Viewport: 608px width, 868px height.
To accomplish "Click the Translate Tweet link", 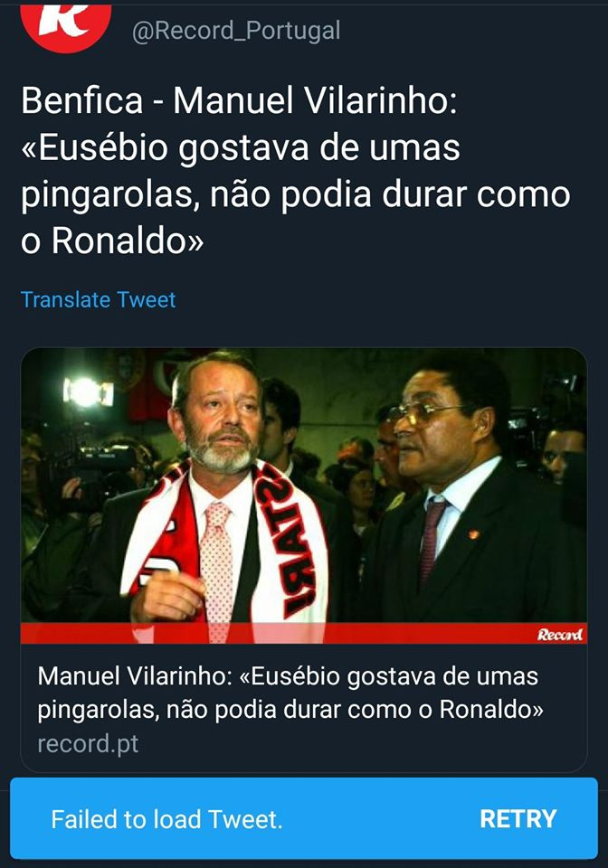I will point(98,299).
